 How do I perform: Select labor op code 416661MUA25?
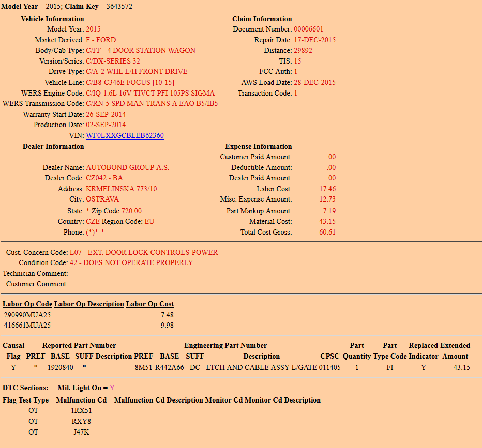27,326
